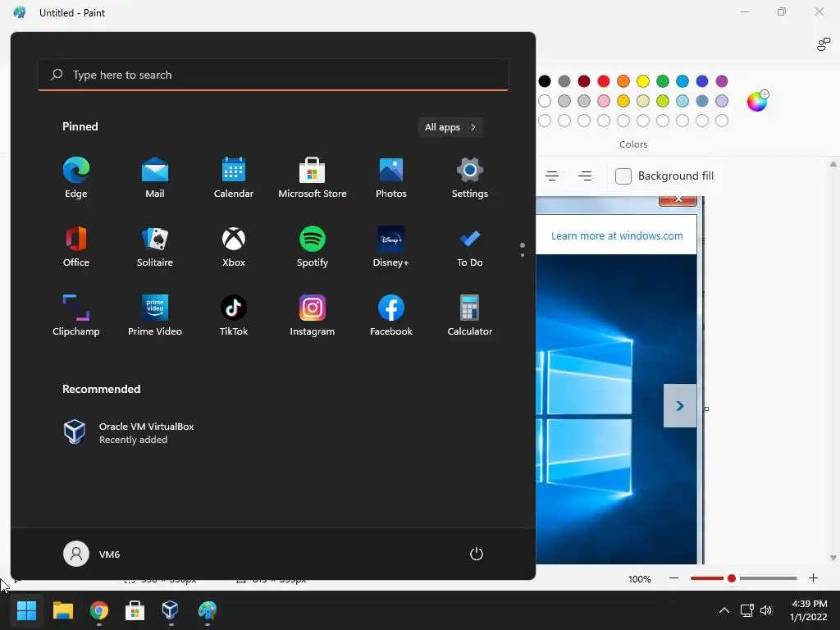
Task: Select the green color swatch in Paint
Action: tap(663, 81)
